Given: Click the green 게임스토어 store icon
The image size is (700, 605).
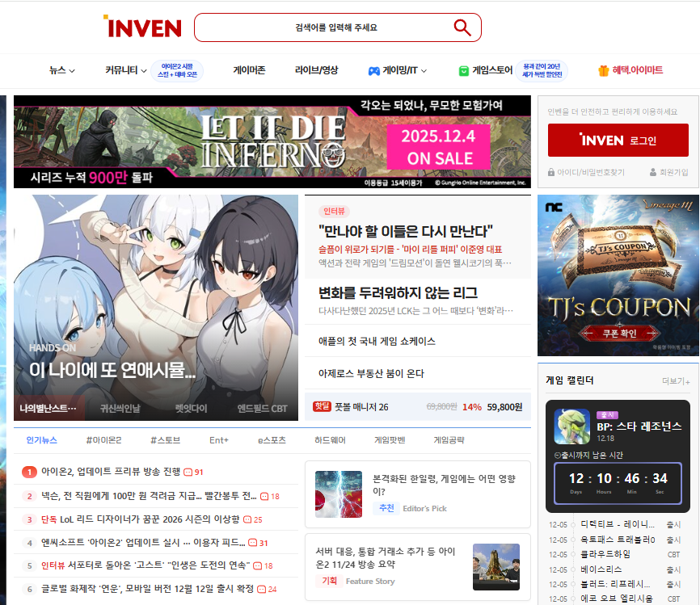Looking at the screenshot, I should tap(462, 70).
